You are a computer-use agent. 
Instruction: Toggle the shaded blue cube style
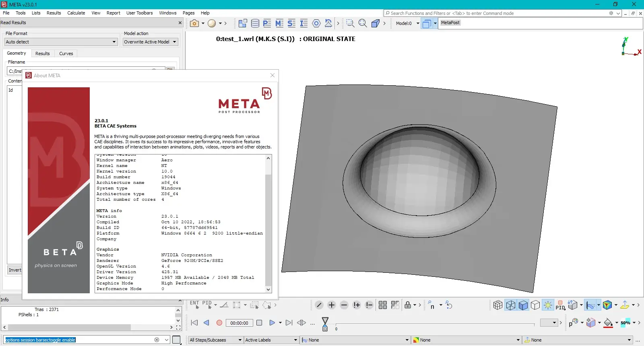tap(523, 305)
